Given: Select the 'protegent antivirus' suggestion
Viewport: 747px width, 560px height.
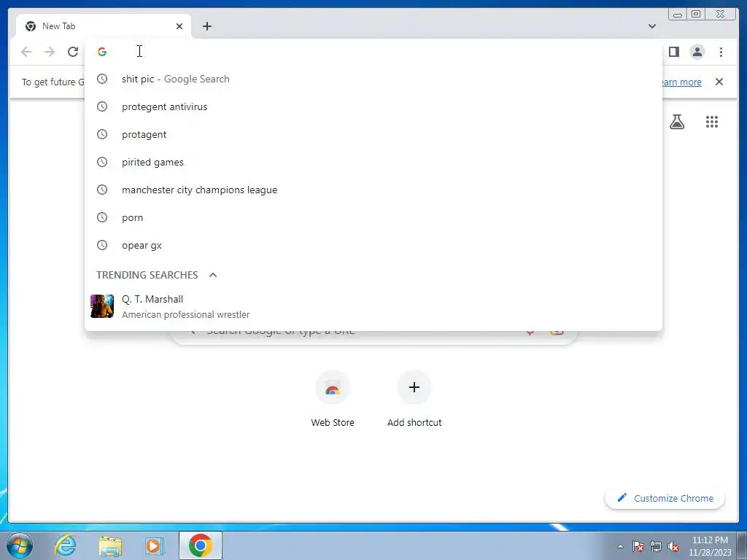Looking at the screenshot, I should pyautogui.click(x=373, y=106).
